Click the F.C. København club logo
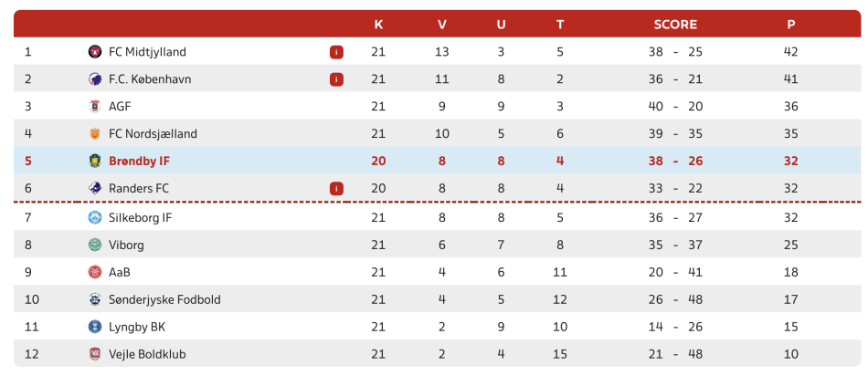The image size is (868, 376). [x=95, y=79]
